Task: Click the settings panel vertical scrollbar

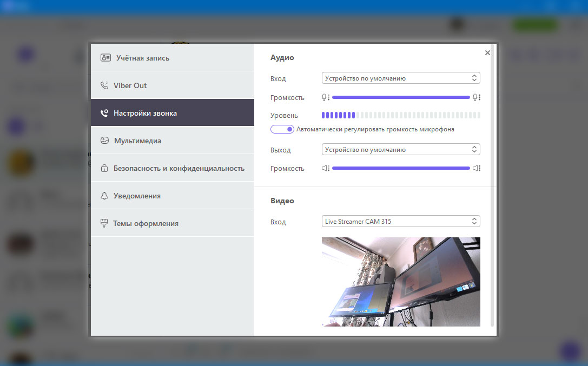Action: (492, 185)
